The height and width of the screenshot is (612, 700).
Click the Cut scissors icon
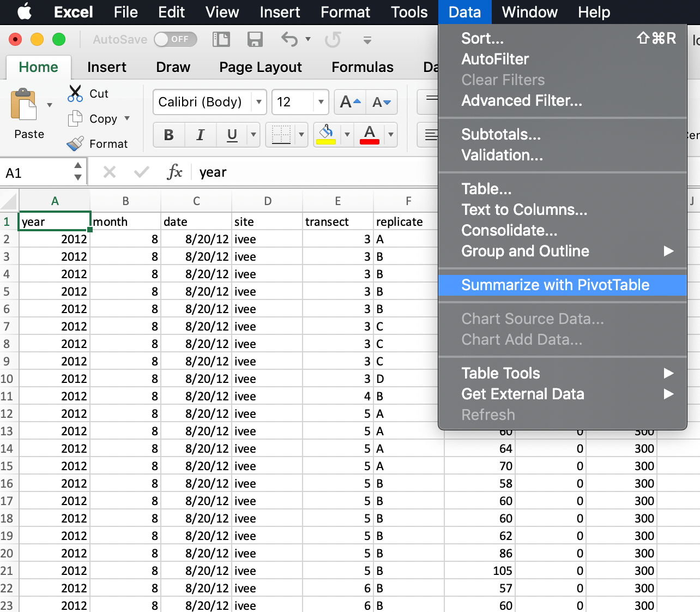(x=74, y=93)
